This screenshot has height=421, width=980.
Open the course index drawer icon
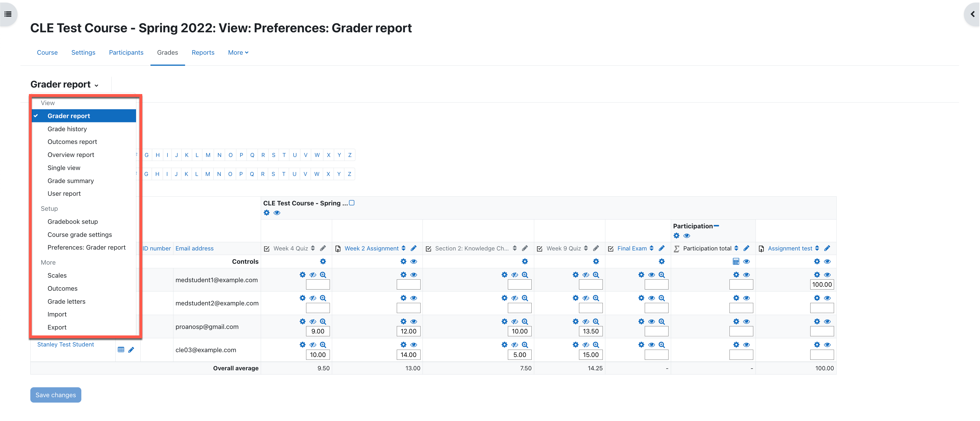pyautogui.click(x=8, y=14)
